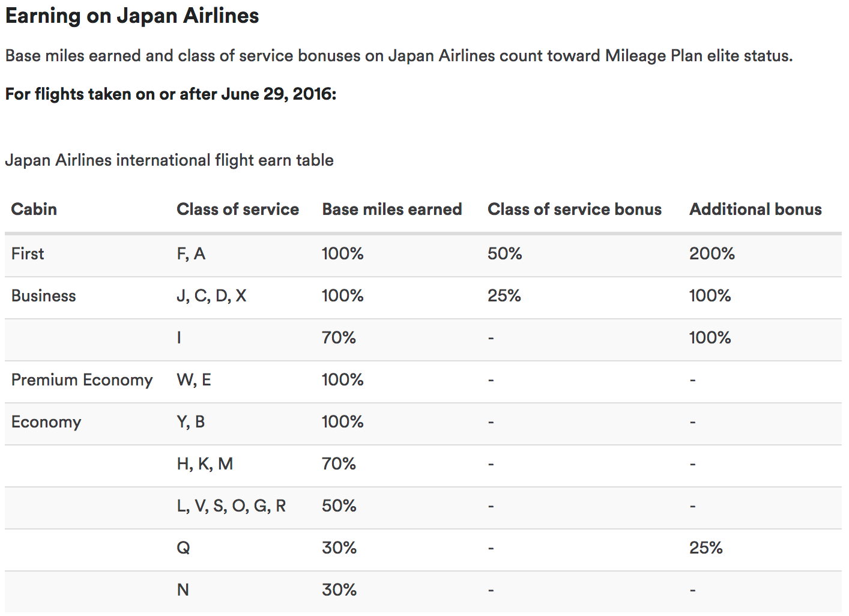Screen dimensions: 849x616
Task: Click the F, A class of service cell
Action: point(191,253)
